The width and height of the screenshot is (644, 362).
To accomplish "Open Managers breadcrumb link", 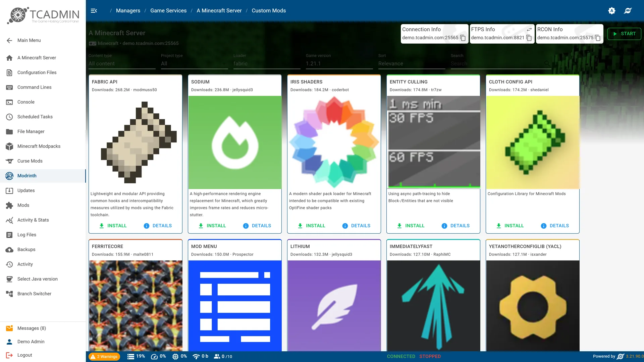I will pyautogui.click(x=128, y=11).
